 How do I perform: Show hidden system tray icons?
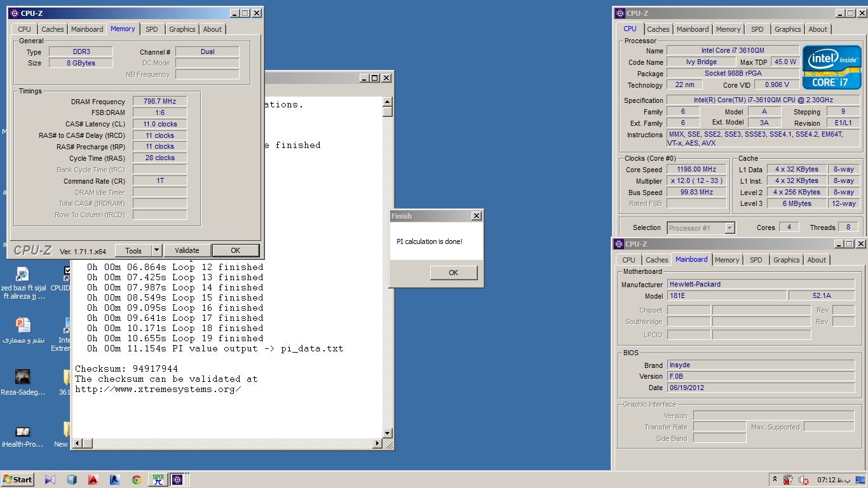775,480
